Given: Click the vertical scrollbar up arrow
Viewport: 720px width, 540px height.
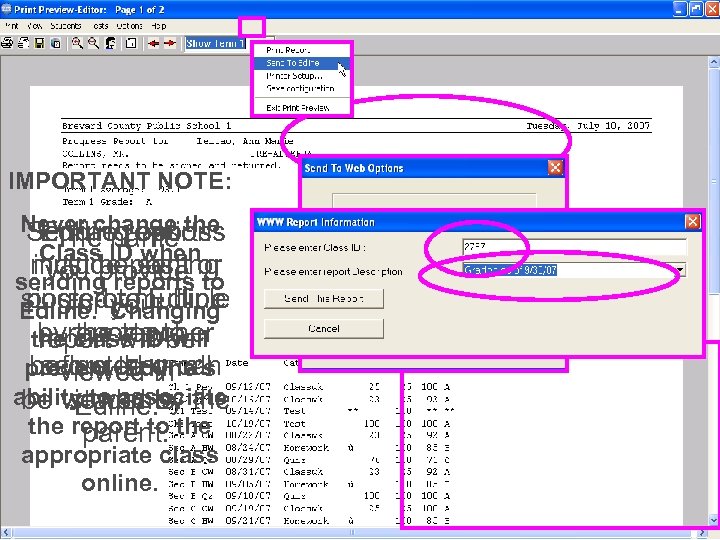Looking at the screenshot, I should coord(714,62).
